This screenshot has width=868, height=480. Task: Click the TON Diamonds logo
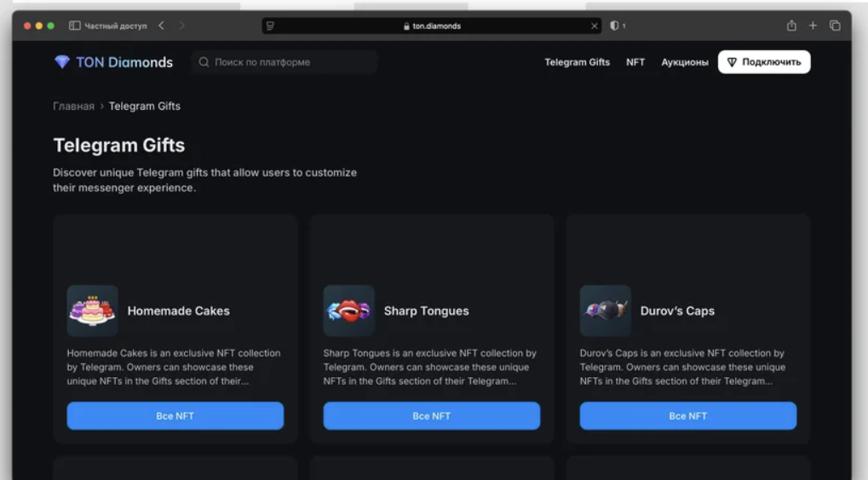(113, 62)
